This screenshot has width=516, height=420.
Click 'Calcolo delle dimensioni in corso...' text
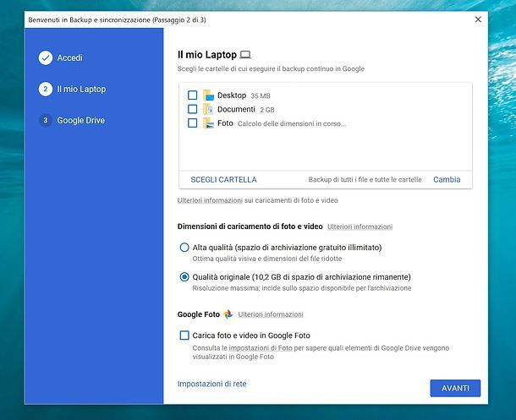click(x=292, y=124)
